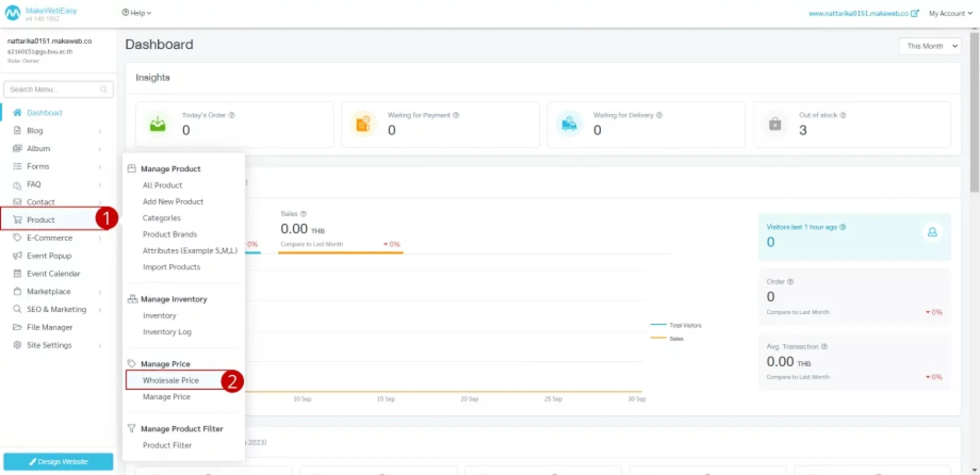
Task: Click the search magnifier icon in menu
Action: click(x=104, y=89)
